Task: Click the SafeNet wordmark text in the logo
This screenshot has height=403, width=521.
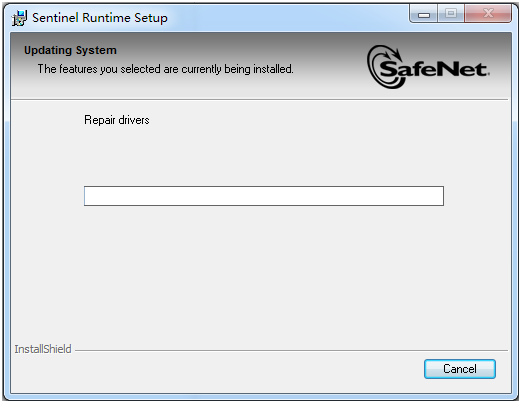Action: point(434,69)
